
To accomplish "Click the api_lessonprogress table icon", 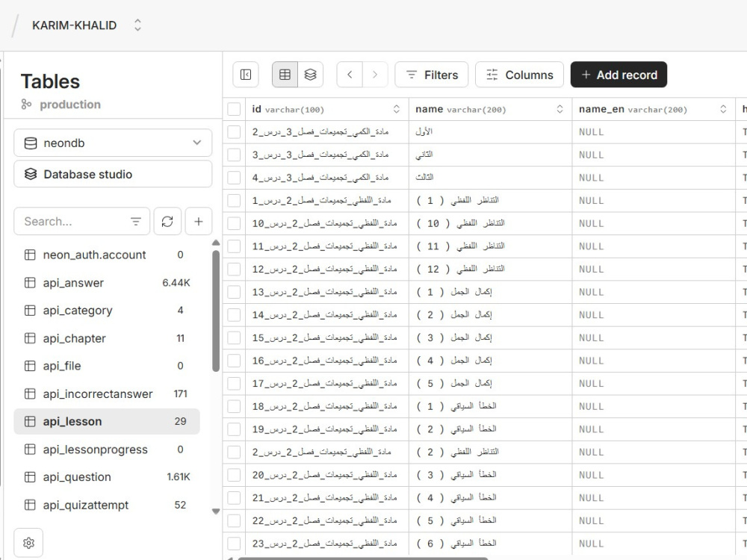I will click(30, 449).
